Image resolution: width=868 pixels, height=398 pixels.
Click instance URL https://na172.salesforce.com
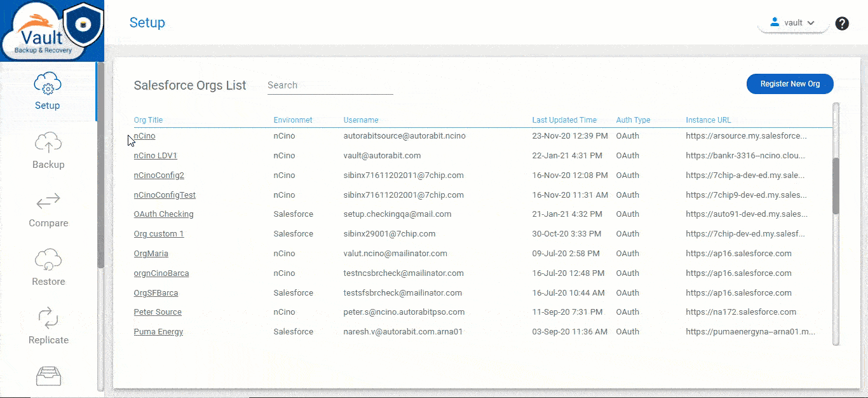pyautogui.click(x=741, y=312)
